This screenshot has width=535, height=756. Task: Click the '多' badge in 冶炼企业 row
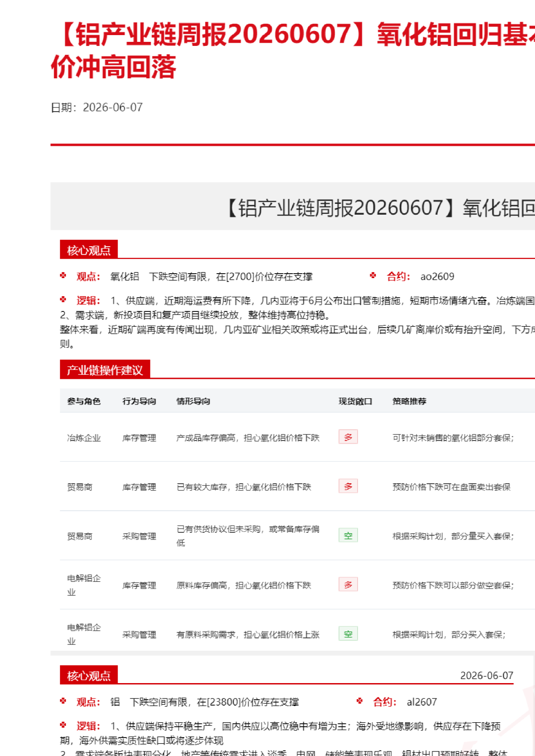pyautogui.click(x=348, y=437)
